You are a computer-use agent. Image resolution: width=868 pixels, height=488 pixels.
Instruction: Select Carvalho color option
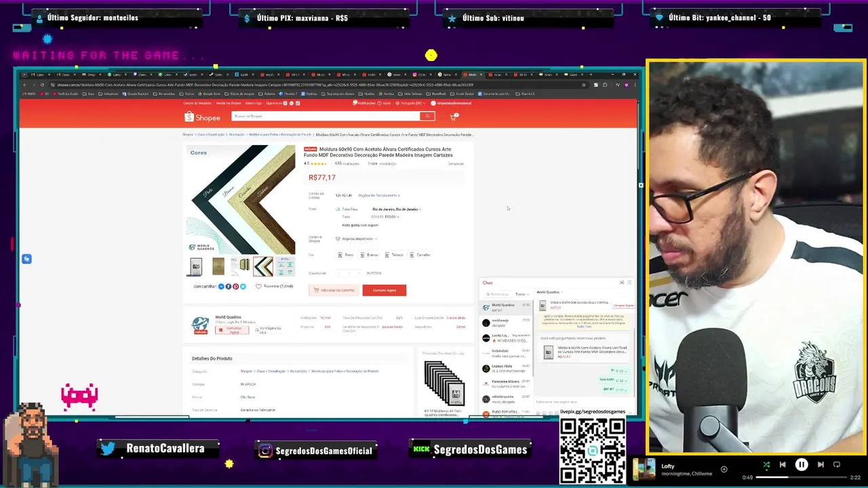coord(420,255)
